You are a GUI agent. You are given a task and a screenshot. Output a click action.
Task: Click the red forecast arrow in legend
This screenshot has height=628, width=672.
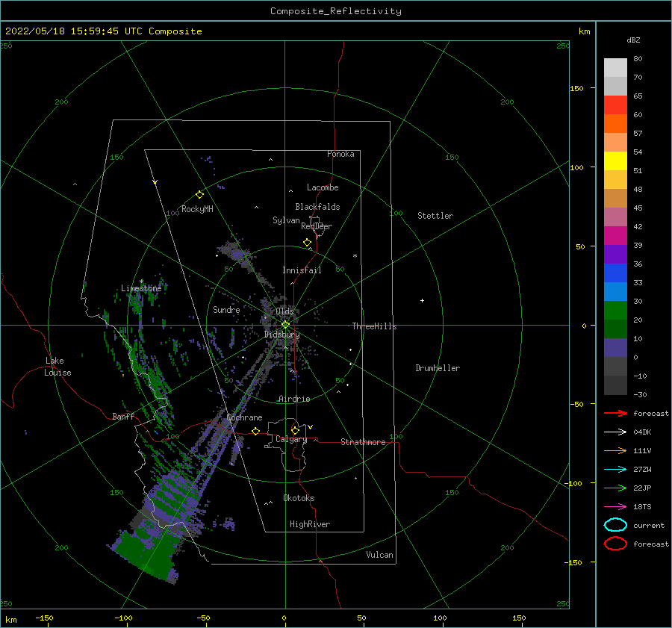tap(615, 413)
